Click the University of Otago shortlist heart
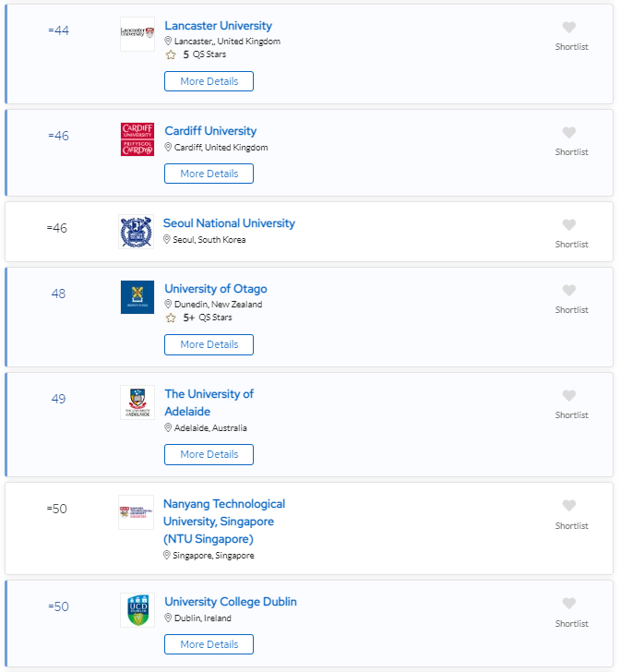This screenshot has height=672, width=621. (569, 291)
